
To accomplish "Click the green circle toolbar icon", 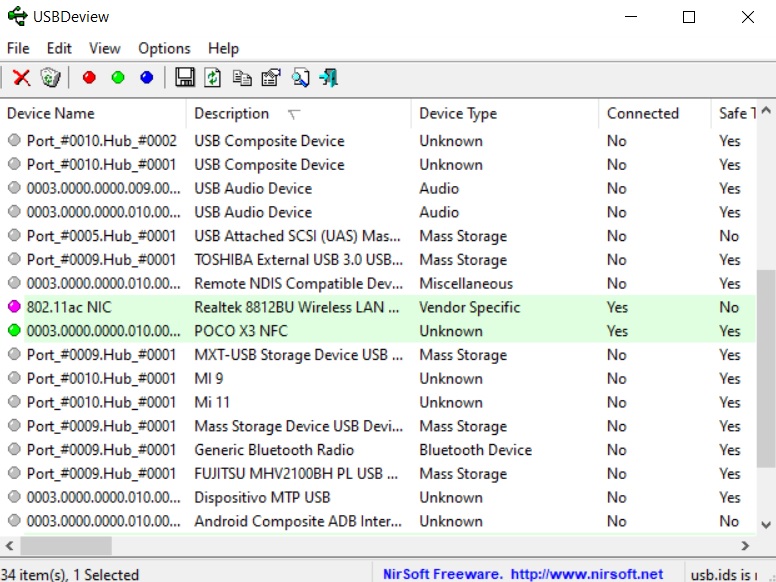I will coord(118,78).
